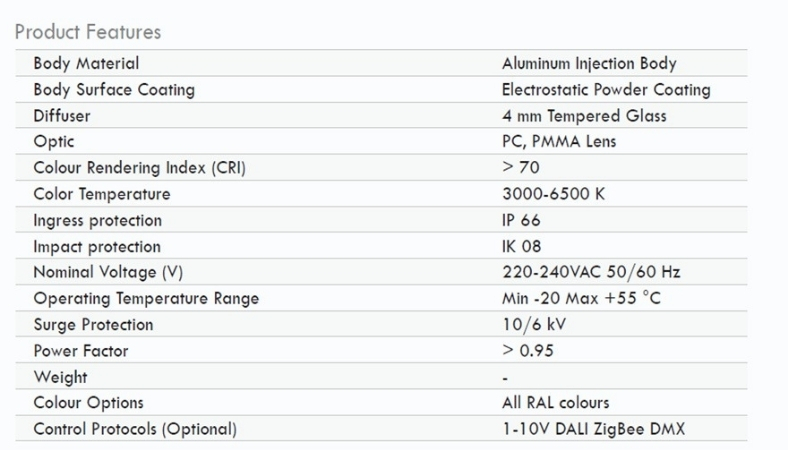Click the Diffuser row label
The image size is (788, 450).
(x=62, y=116)
